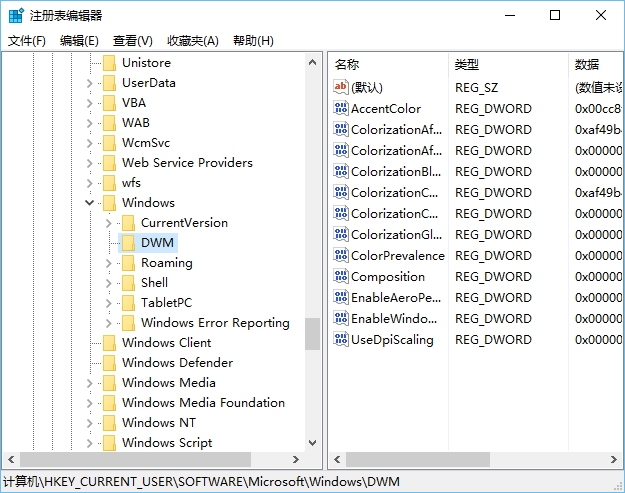Expand the Roaming key chevron
The width and height of the screenshot is (625, 493).
tap(108, 263)
